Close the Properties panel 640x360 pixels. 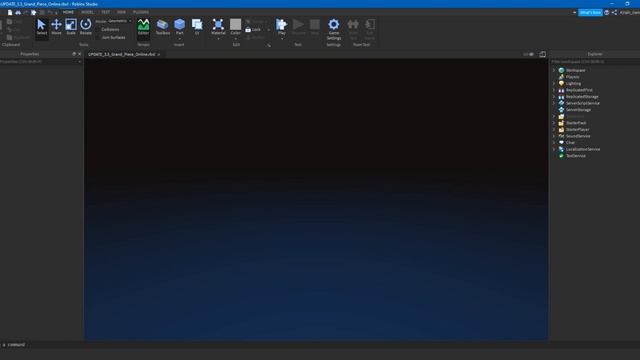[80, 54]
